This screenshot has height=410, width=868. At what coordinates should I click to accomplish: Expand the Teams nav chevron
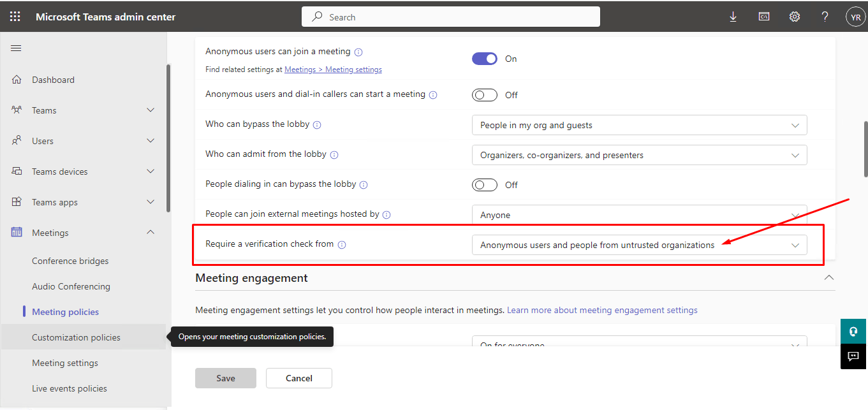[151, 110]
